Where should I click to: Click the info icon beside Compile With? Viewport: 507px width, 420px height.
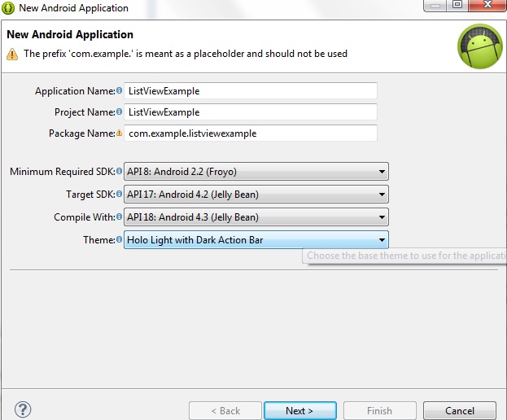[120, 217]
